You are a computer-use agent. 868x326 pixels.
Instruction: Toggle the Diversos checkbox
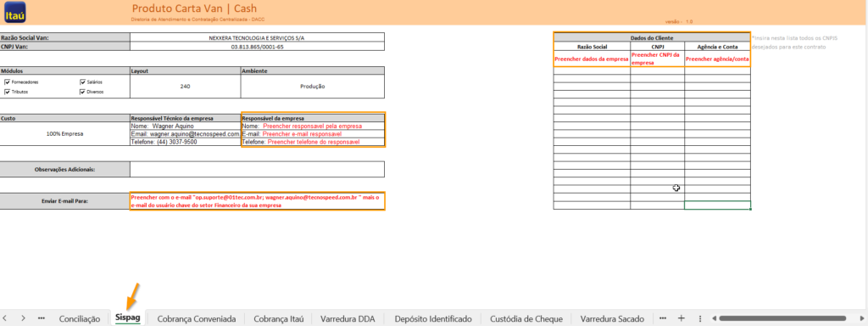[83, 92]
